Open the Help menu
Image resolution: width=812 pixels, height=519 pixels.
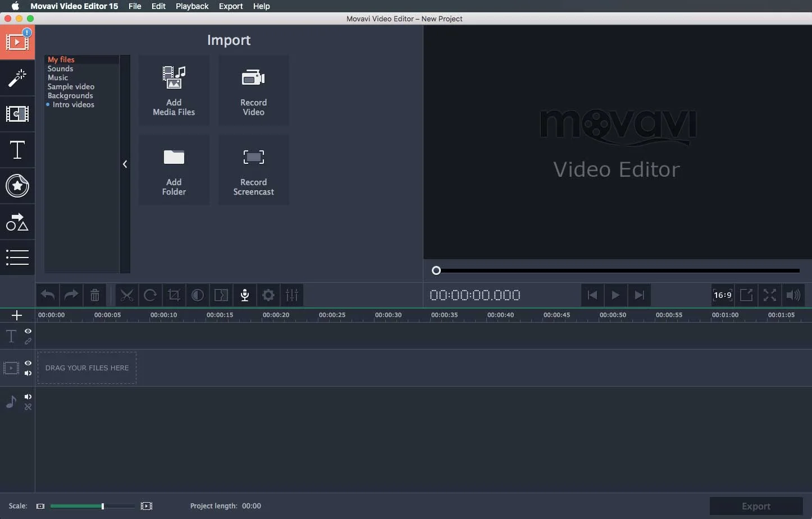coord(261,6)
